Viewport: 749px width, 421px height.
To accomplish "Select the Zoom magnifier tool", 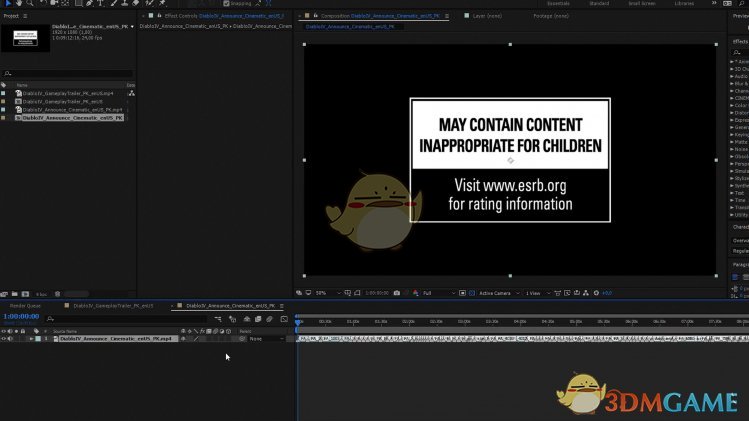I will (x=30, y=3).
